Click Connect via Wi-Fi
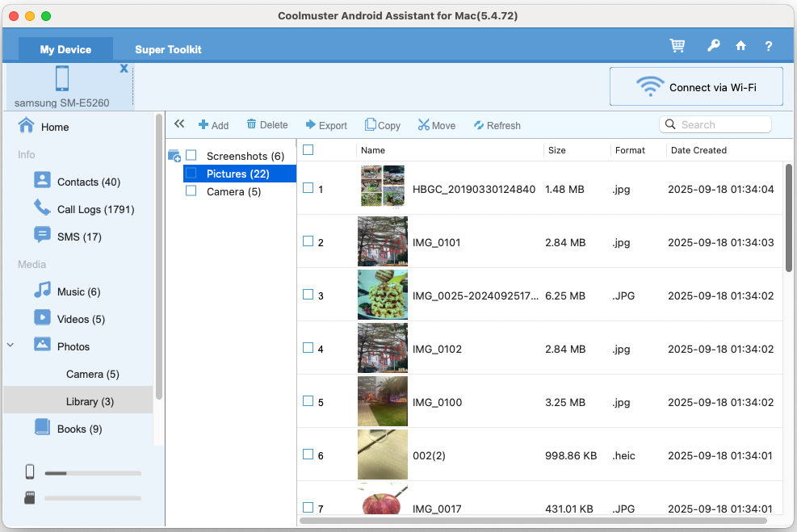Image resolution: width=797 pixels, height=532 pixels. [696, 86]
